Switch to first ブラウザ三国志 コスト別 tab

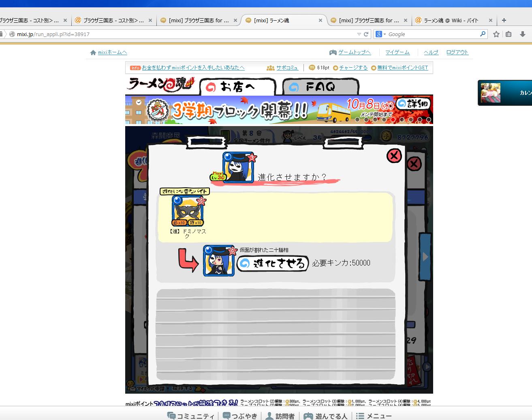[32, 20]
